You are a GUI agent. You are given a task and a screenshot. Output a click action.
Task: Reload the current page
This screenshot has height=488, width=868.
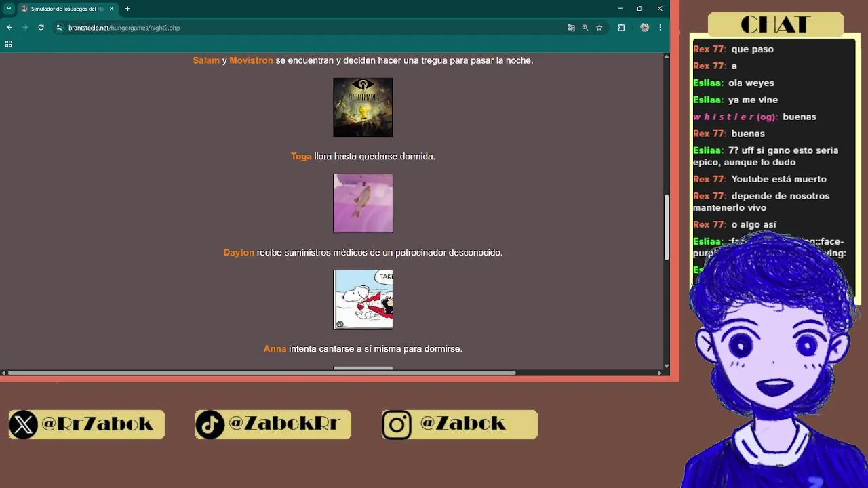click(x=41, y=28)
